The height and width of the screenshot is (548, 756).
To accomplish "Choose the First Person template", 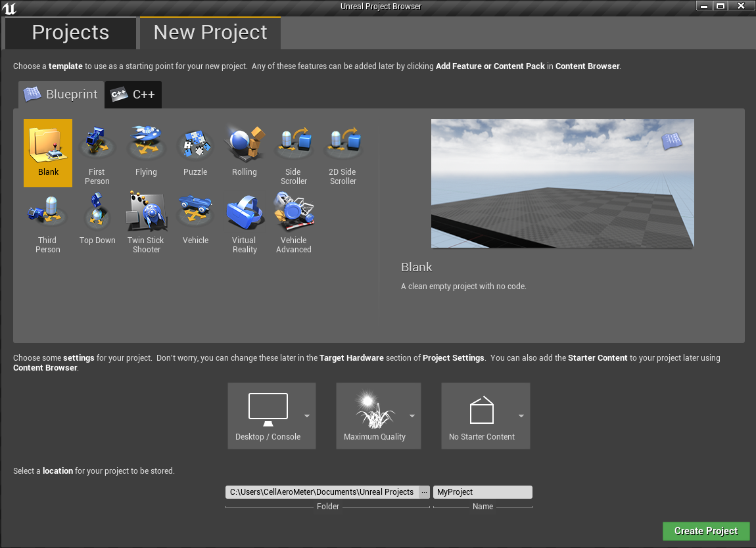I will (97, 153).
